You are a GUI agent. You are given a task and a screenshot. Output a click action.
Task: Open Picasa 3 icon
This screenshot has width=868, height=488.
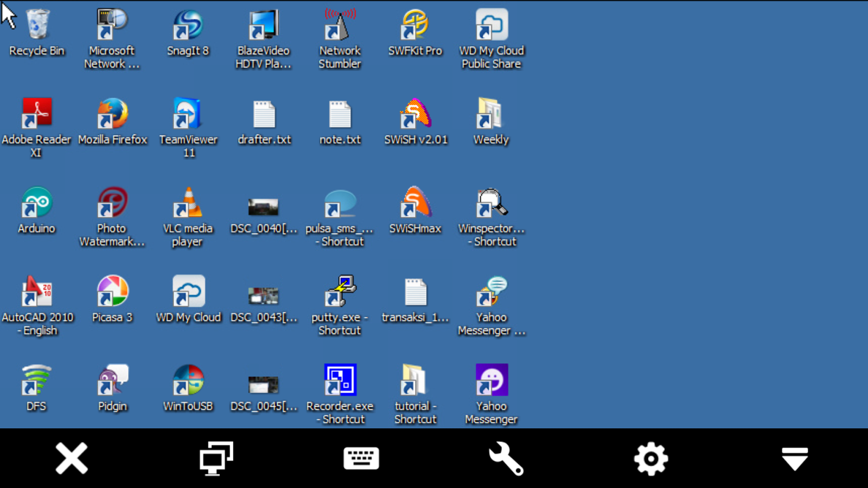pos(112,292)
